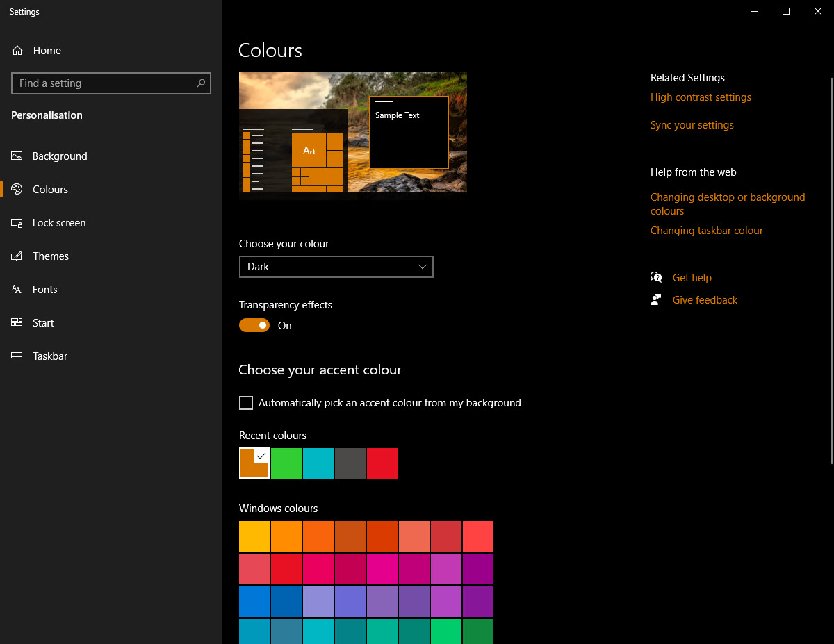The height and width of the screenshot is (644, 834).
Task: Click the Get help chat icon
Action: point(656,278)
